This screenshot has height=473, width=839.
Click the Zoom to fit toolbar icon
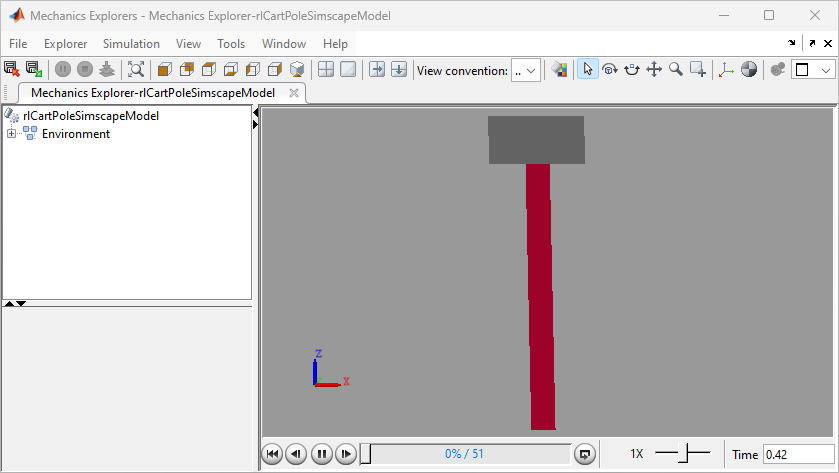pos(136,69)
